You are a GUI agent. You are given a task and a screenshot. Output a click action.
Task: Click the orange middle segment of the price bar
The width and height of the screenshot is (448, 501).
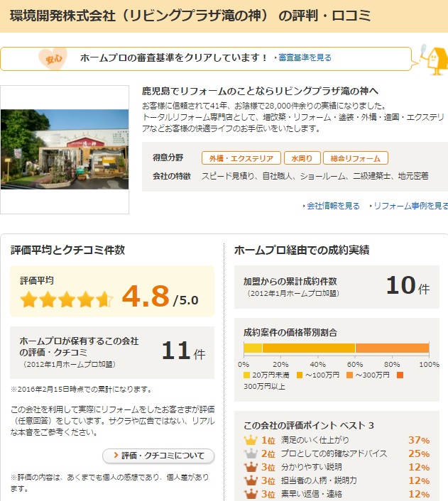pyautogui.click(x=309, y=348)
